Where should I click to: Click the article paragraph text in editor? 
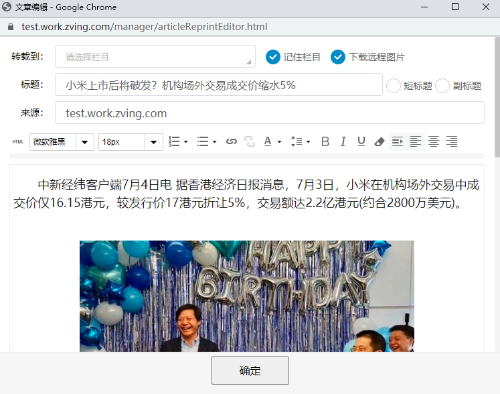coord(246,193)
